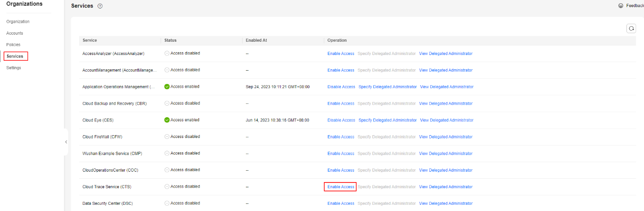
Task: Open Settings in the sidebar
Action: [14, 68]
